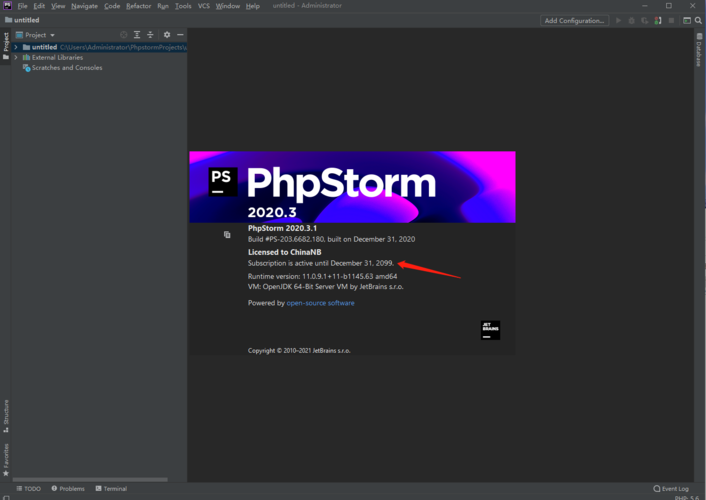Click PhpStorm app icon in title bar
Screen dimensions: 706x500
7,6
